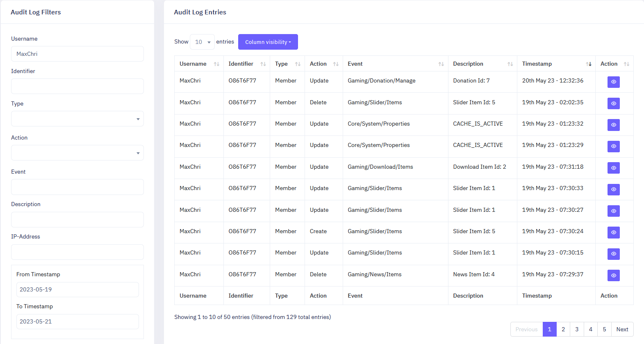This screenshot has width=644, height=344.
Task: View details of Download Item Id: 2 entry
Action: tap(613, 168)
